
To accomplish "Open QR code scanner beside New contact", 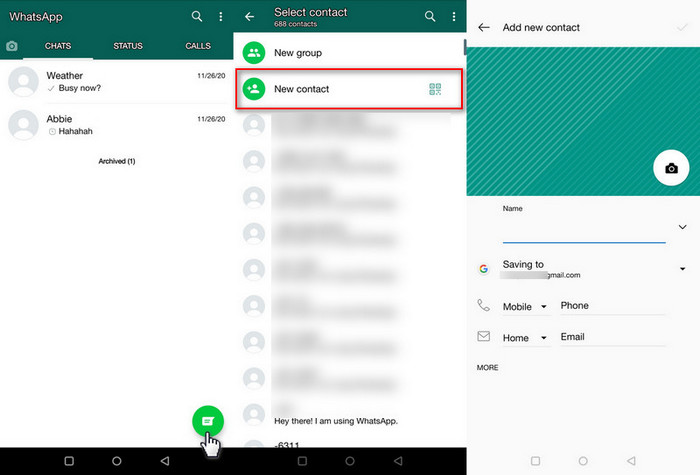I will click(435, 89).
